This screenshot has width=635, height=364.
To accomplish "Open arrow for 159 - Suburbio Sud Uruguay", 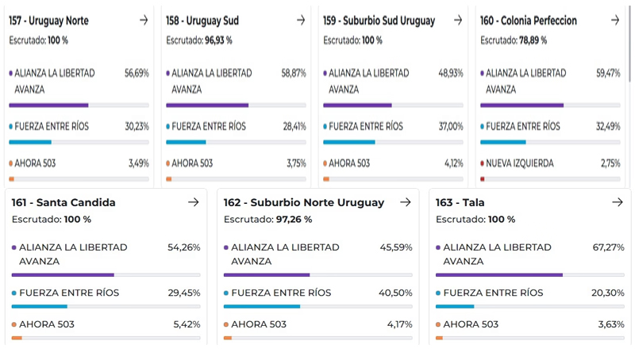I will [458, 21].
